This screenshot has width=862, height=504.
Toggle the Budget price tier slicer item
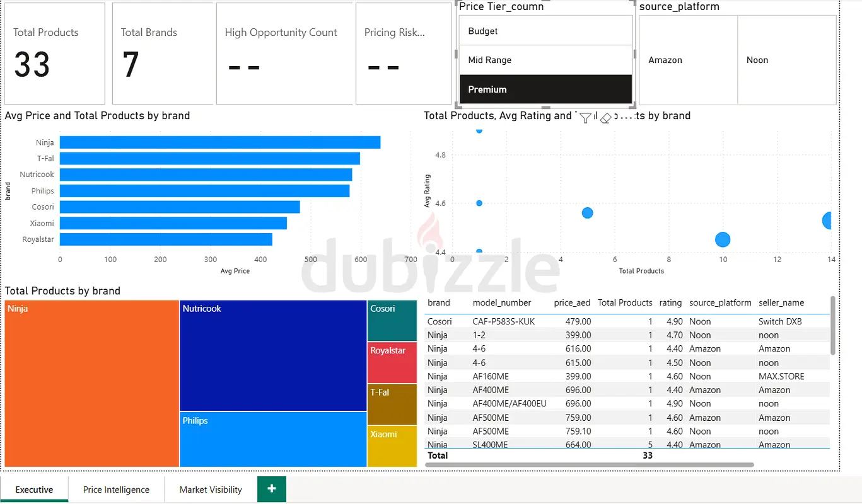tap(545, 31)
